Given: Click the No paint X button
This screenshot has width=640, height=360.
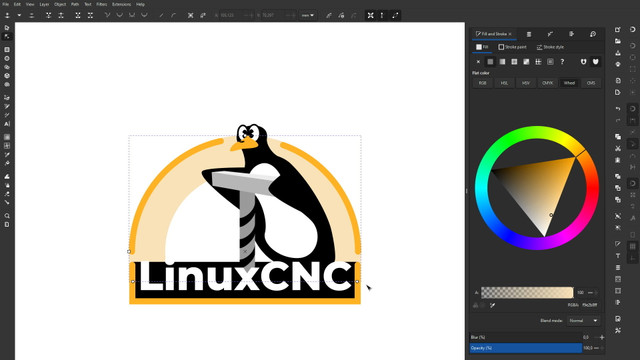Looking at the screenshot, I should [x=478, y=62].
